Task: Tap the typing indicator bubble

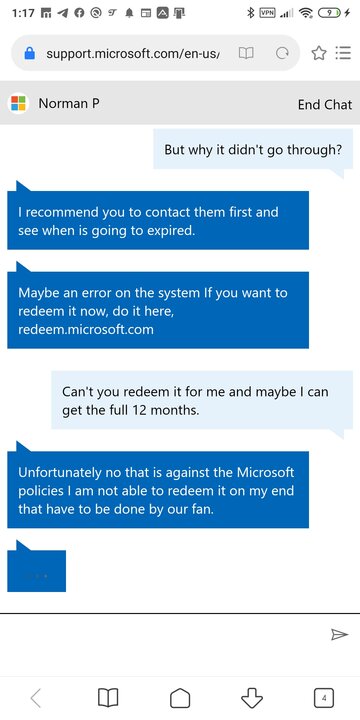Action: 36,571
